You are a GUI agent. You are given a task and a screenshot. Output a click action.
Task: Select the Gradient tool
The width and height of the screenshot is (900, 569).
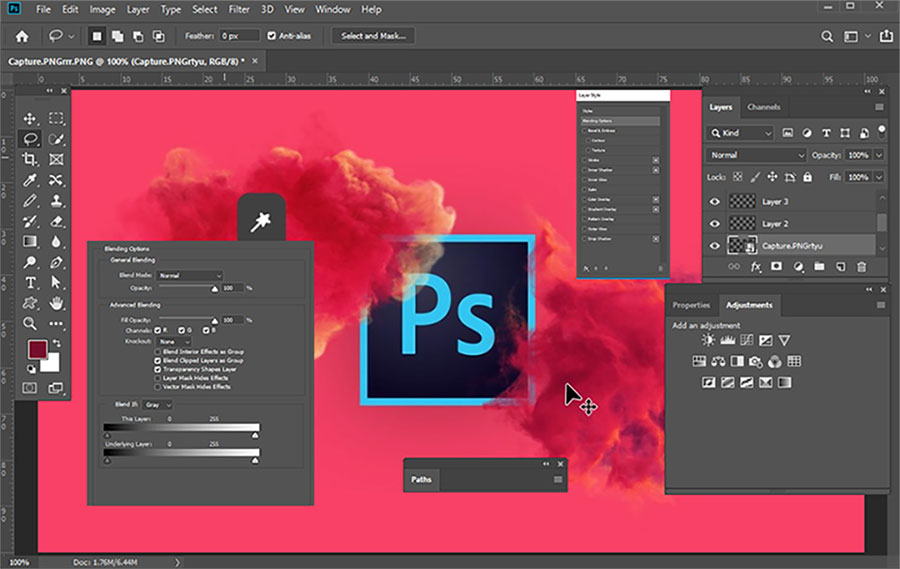coord(30,242)
